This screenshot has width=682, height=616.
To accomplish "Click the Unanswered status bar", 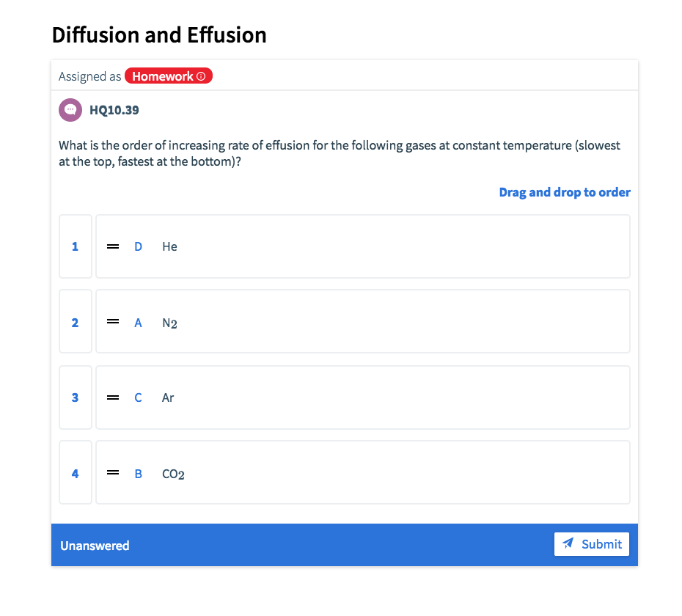I will click(x=95, y=546).
